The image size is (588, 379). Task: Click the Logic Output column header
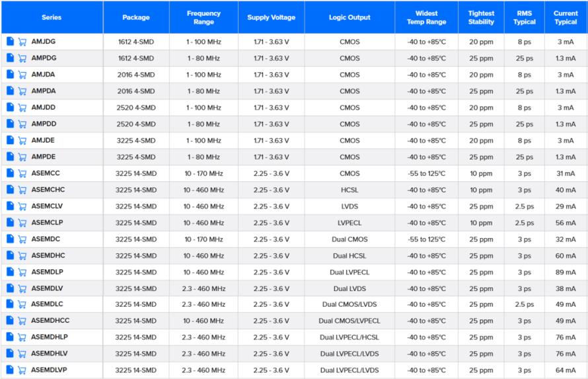pyautogui.click(x=349, y=17)
